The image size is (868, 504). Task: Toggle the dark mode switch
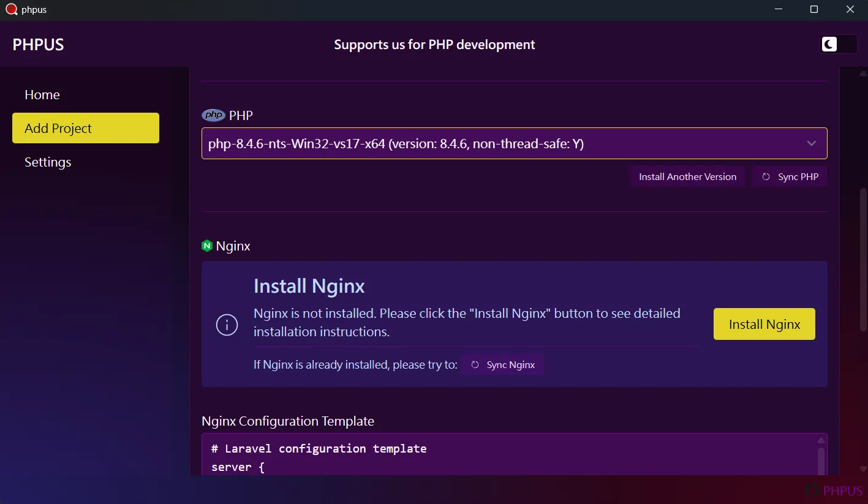[838, 44]
